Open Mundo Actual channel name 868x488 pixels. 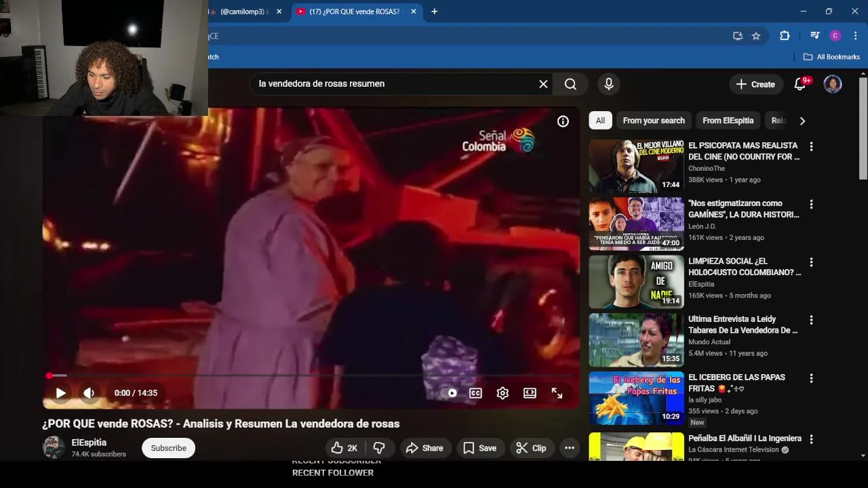tap(709, 342)
